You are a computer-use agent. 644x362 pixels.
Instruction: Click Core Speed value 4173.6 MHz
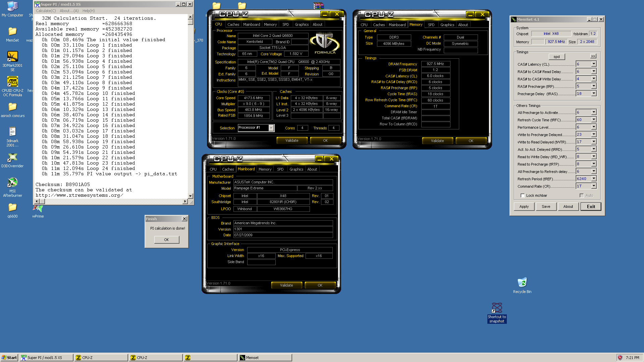point(254,98)
